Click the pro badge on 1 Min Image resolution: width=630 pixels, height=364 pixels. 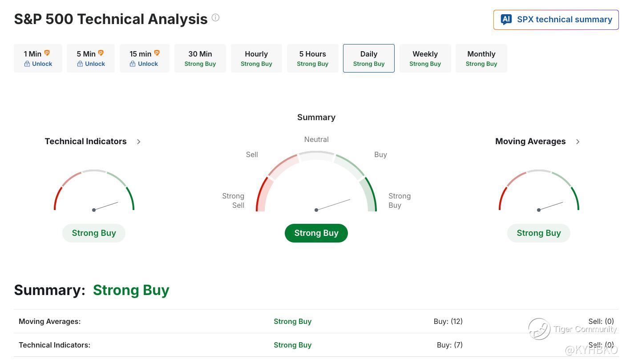tap(47, 53)
